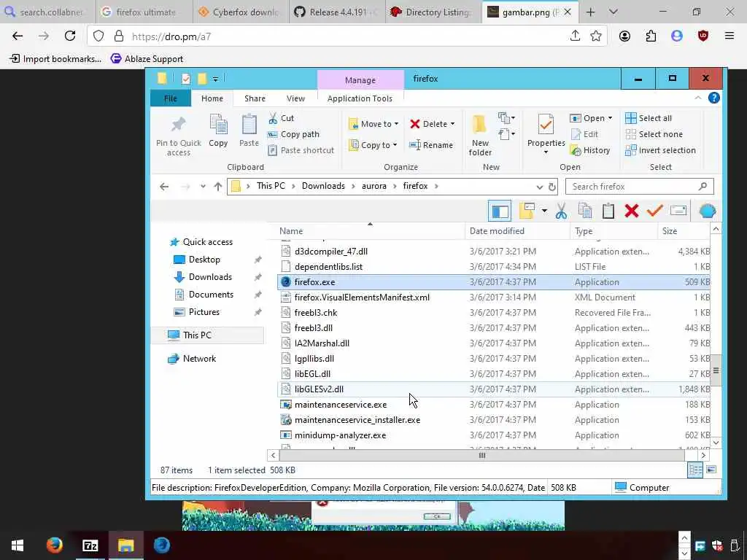Click the horizontal scrollbar of the file list
Screen dimensions: 747x560
[482, 455]
